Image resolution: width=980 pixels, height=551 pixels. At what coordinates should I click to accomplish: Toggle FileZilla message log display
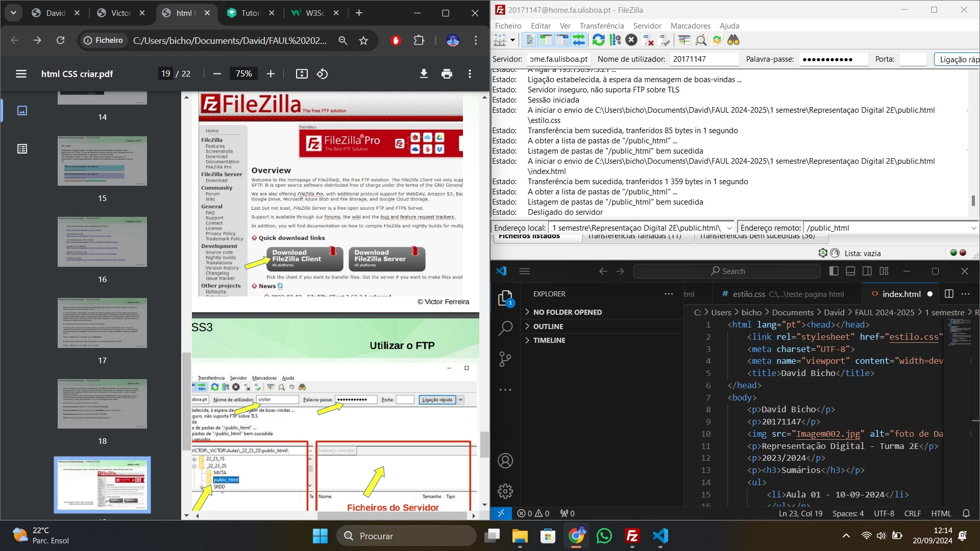530,40
